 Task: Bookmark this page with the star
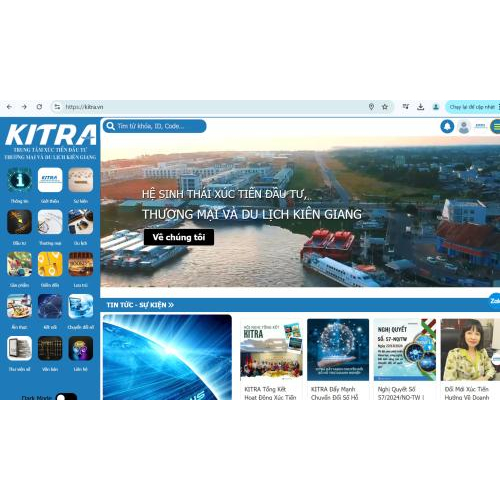385,107
